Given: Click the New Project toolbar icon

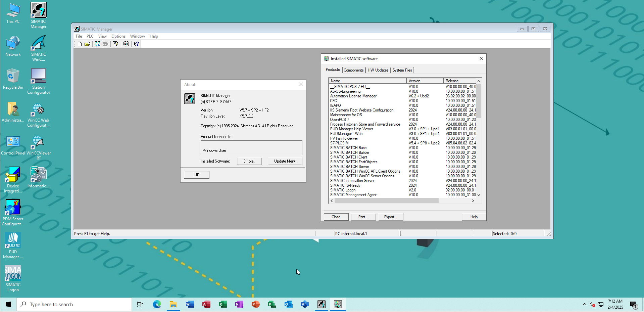Looking at the screenshot, I should point(80,44).
